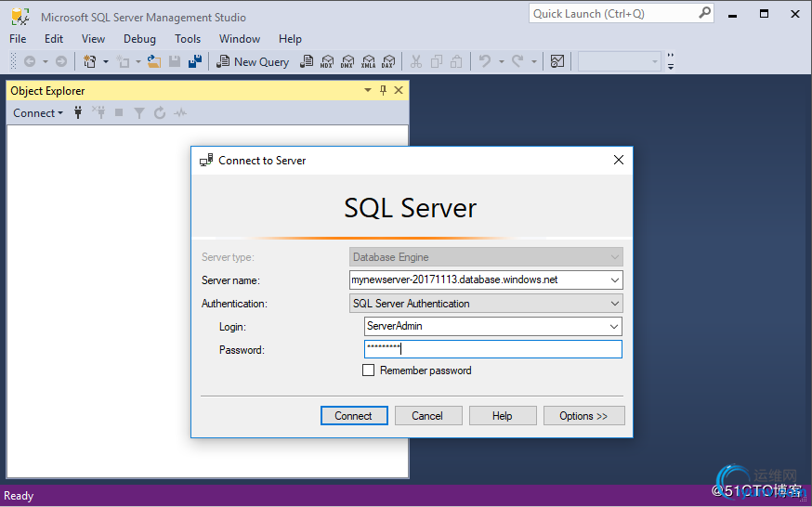Close the Object Explorer panel
This screenshot has height=507, width=812.
pos(399,91)
